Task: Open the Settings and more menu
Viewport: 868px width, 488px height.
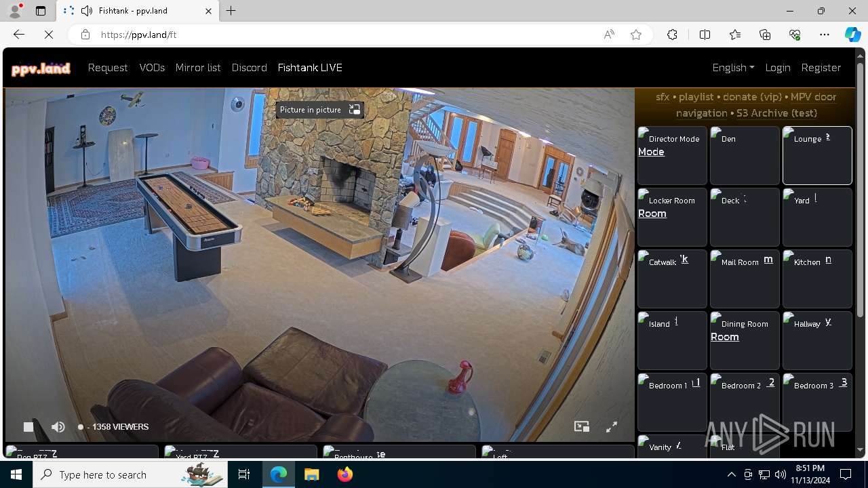Action: 825,35
